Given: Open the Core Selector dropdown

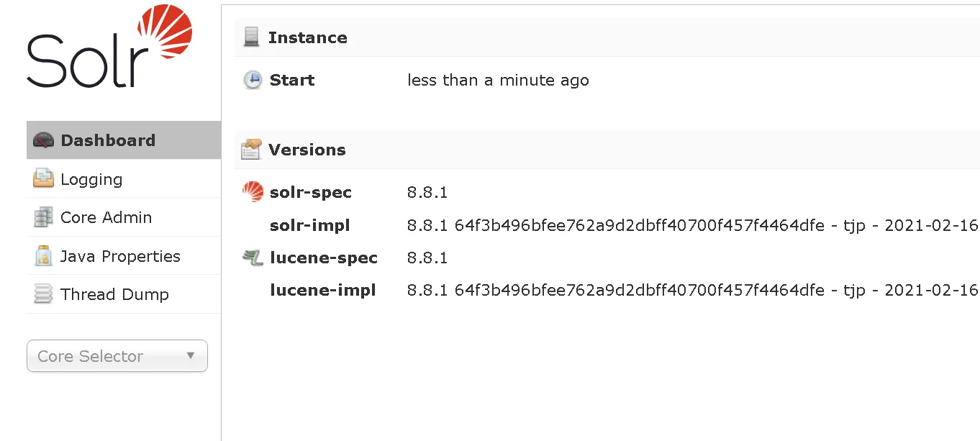Looking at the screenshot, I should click(117, 356).
